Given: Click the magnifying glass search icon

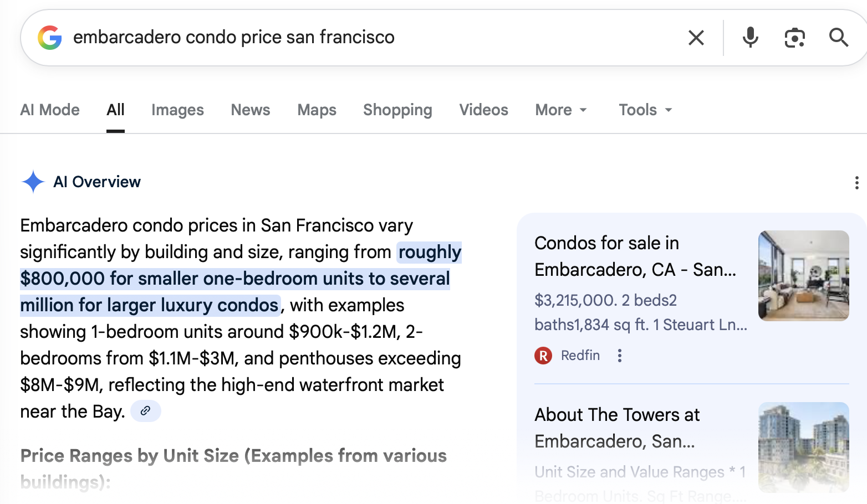Looking at the screenshot, I should pyautogui.click(x=838, y=38).
